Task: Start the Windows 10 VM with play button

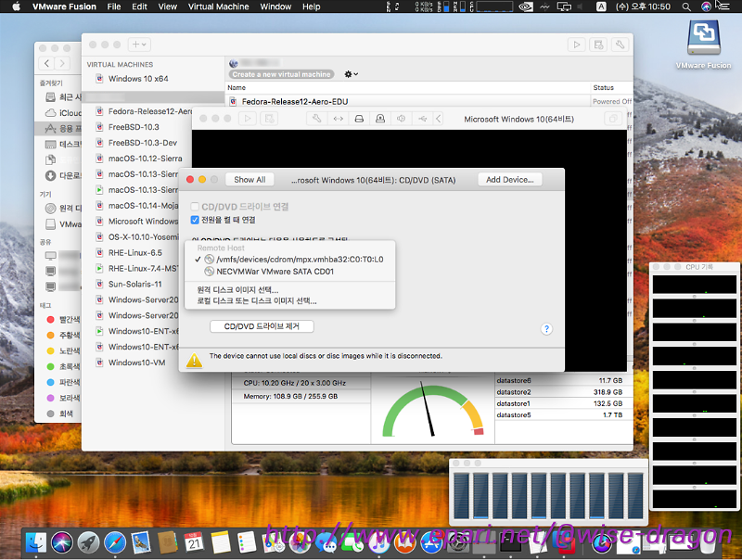Action: click(248, 119)
